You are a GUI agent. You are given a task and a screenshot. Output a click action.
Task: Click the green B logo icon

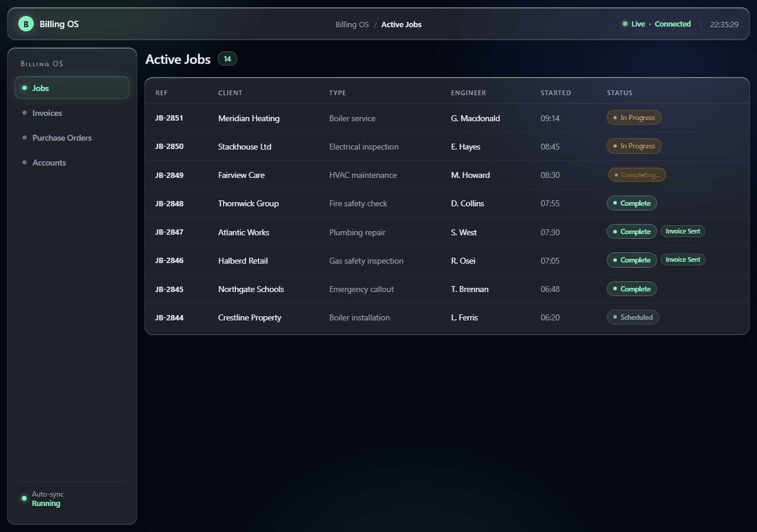tap(25, 24)
